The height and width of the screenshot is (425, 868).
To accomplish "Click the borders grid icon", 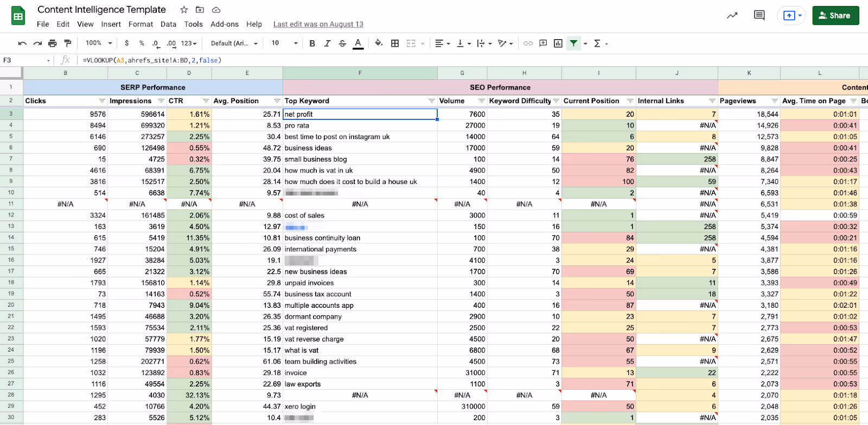I will (395, 43).
